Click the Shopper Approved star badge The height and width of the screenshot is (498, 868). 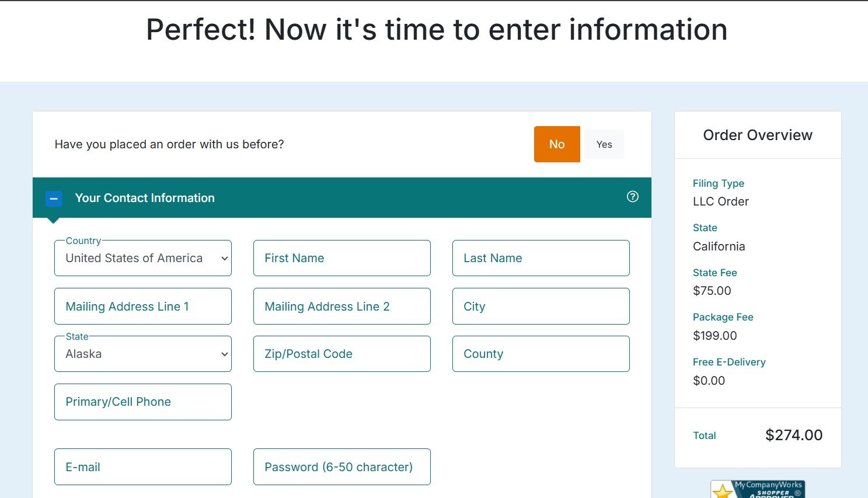758,489
